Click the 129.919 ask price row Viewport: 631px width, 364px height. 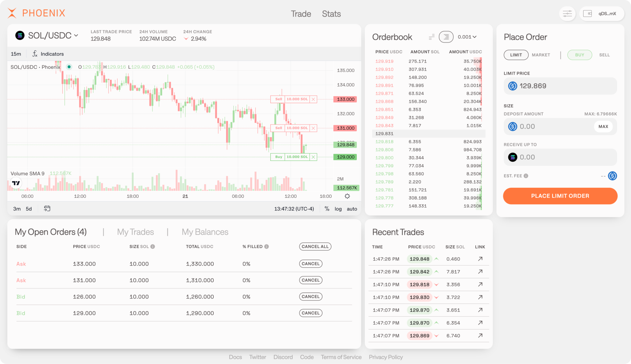pos(429,61)
